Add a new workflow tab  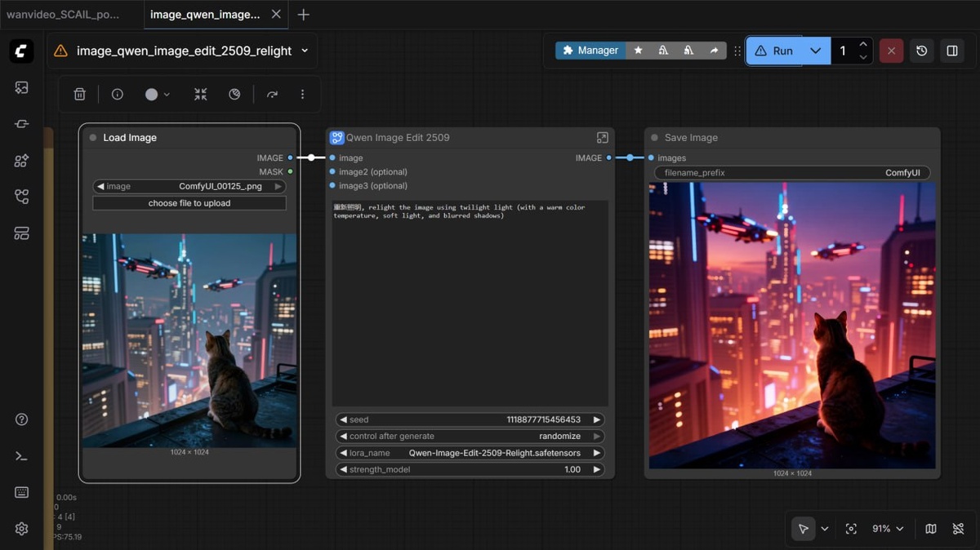[303, 15]
